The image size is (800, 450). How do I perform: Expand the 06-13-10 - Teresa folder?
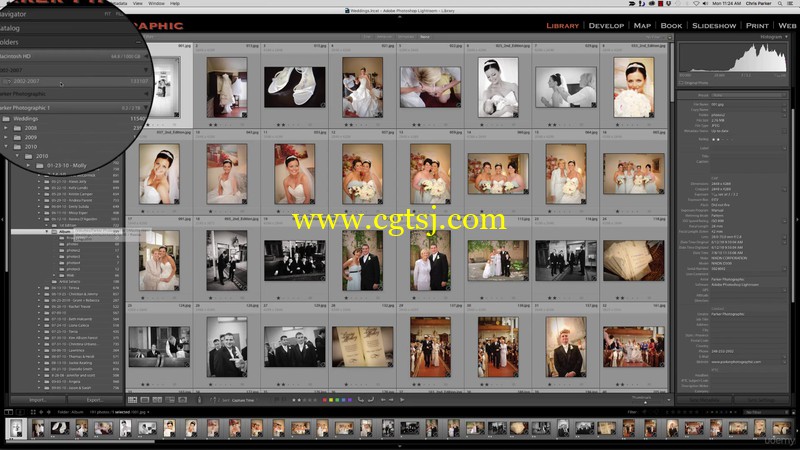point(39,288)
